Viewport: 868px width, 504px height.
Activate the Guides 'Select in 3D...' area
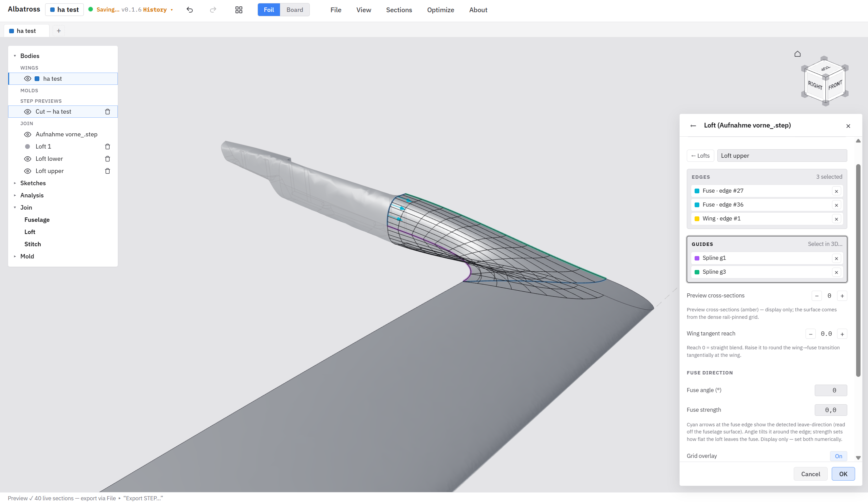tap(825, 244)
